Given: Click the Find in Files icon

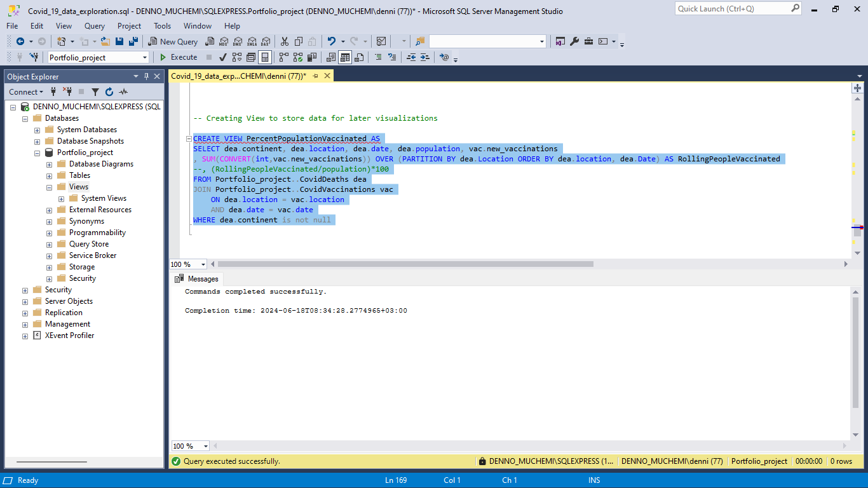Looking at the screenshot, I should [x=420, y=41].
